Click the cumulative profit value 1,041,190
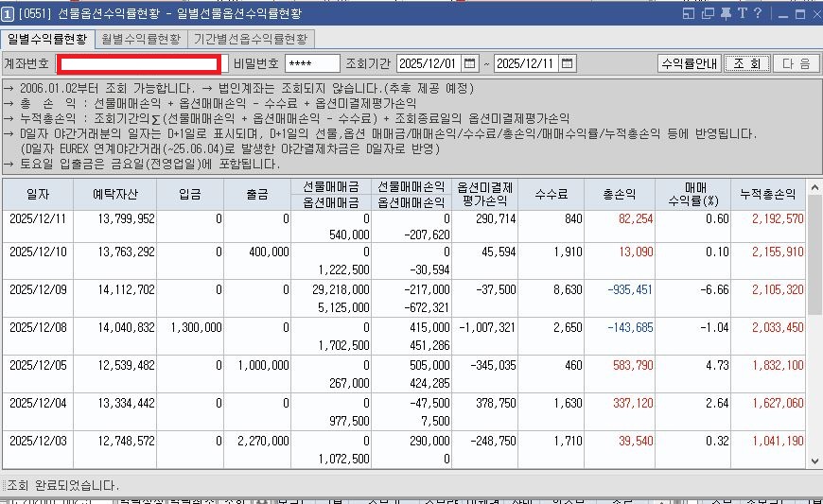 [778, 441]
